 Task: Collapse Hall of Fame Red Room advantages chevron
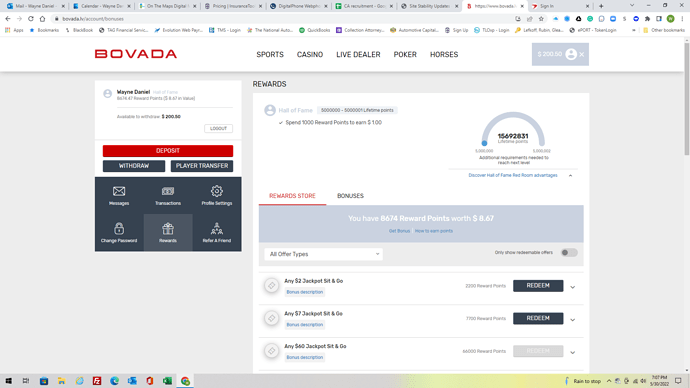(x=570, y=176)
